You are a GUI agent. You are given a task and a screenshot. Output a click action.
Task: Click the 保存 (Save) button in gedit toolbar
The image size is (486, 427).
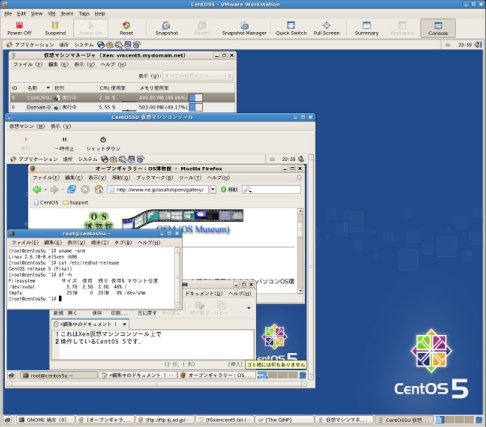pyautogui.click(x=97, y=313)
